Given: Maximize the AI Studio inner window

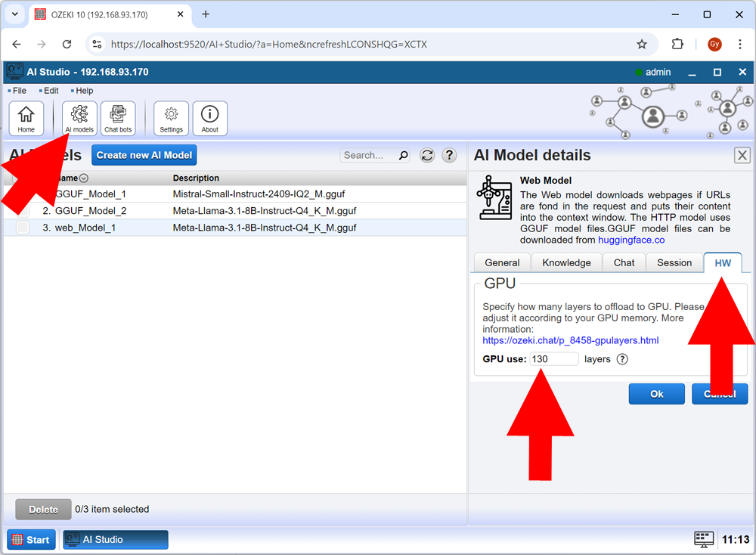Looking at the screenshot, I should [717, 73].
